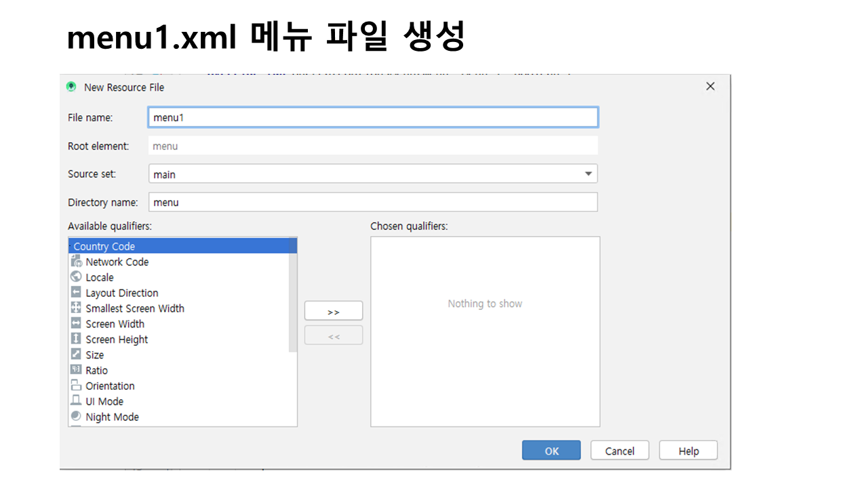Click the Ratio qualifier icon

coord(76,370)
